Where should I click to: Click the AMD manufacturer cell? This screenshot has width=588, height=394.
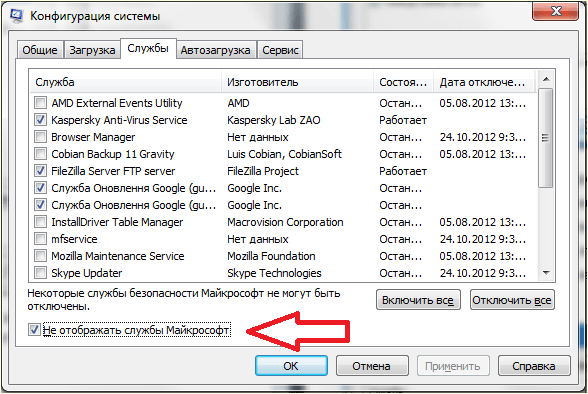coord(238,103)
